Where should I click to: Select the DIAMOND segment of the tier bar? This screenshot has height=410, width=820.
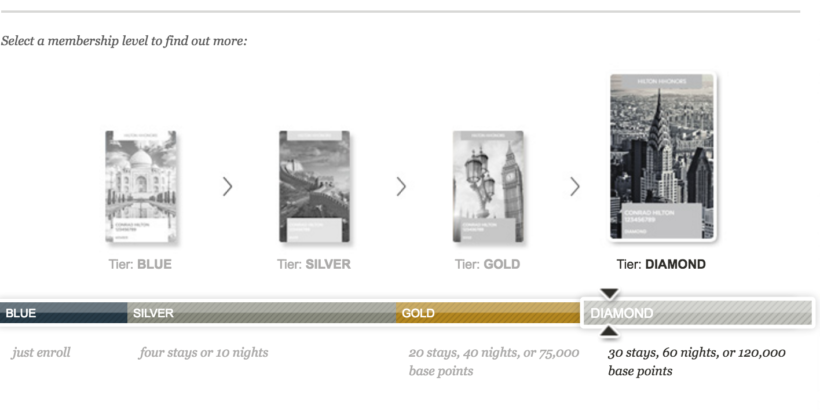click(x=698, y=313)
